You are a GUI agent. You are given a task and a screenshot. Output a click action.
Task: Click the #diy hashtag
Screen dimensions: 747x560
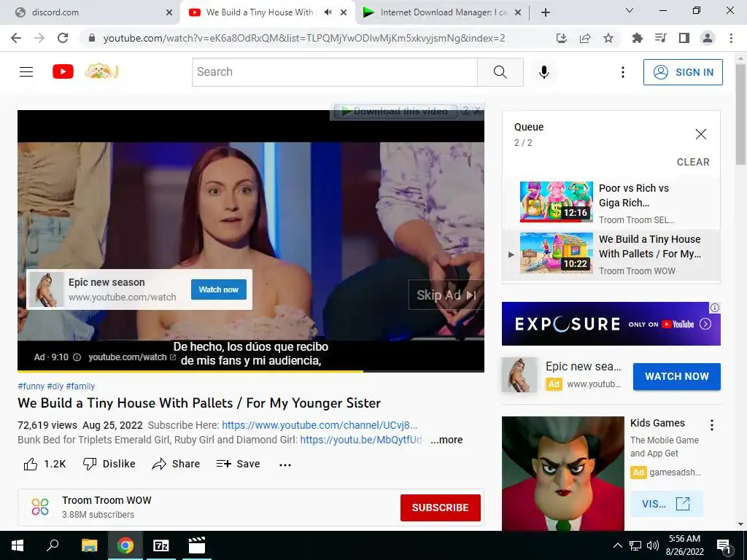coord(55,386)
